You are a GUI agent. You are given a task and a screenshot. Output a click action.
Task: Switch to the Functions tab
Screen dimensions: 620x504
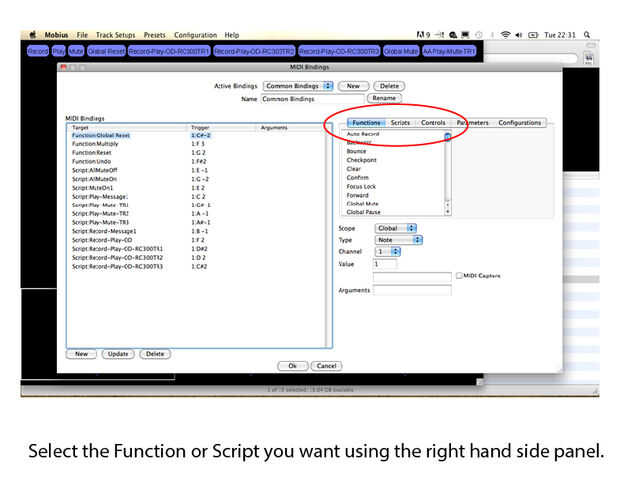tap(366, 123)
